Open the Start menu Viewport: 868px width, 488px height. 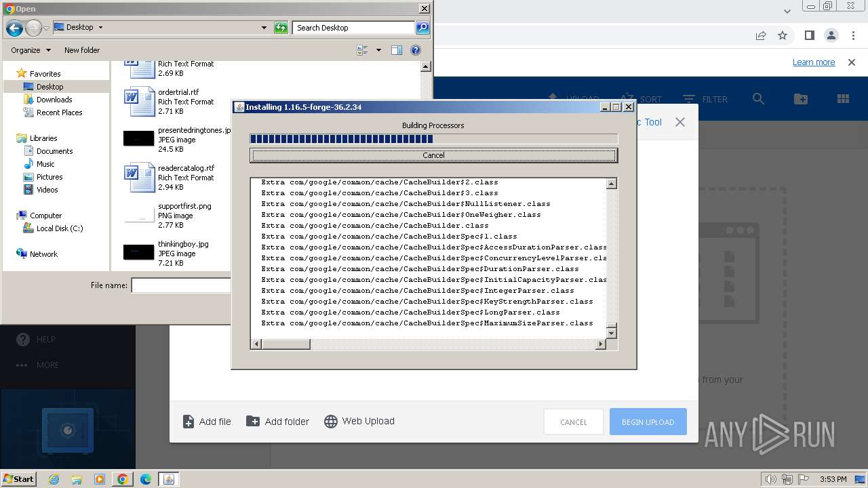pos(18,479)
